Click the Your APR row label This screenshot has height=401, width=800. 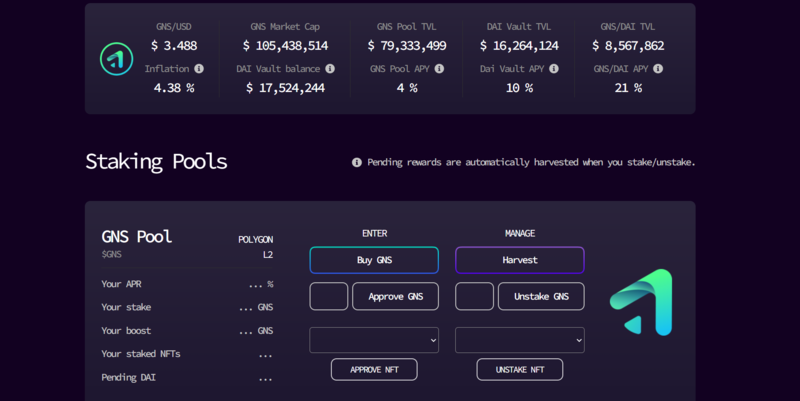click(121, 284)
